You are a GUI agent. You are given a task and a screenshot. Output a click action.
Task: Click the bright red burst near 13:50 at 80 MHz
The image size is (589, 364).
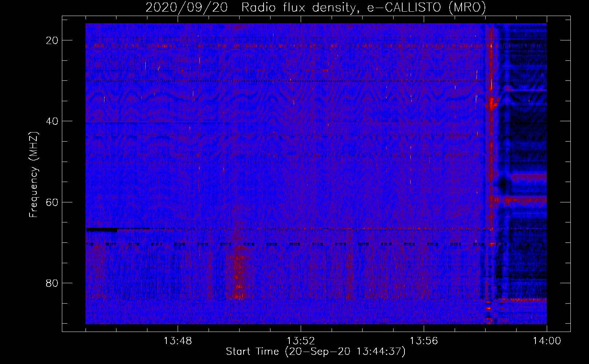(238, 273)
